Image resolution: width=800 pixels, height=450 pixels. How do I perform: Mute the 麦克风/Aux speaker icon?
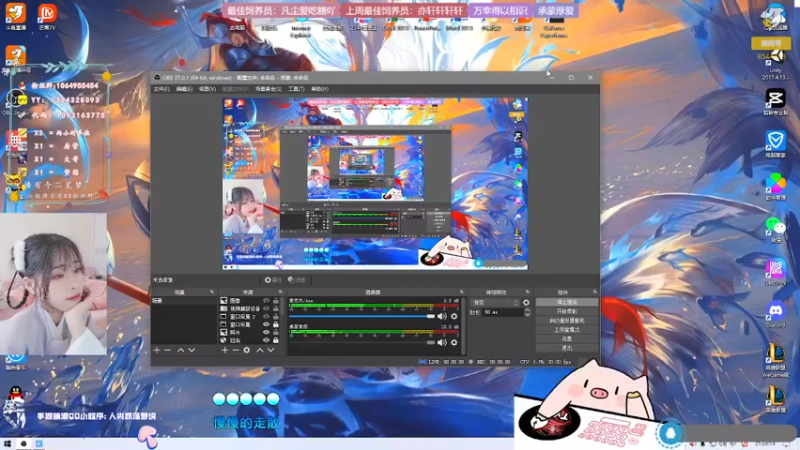442,316
